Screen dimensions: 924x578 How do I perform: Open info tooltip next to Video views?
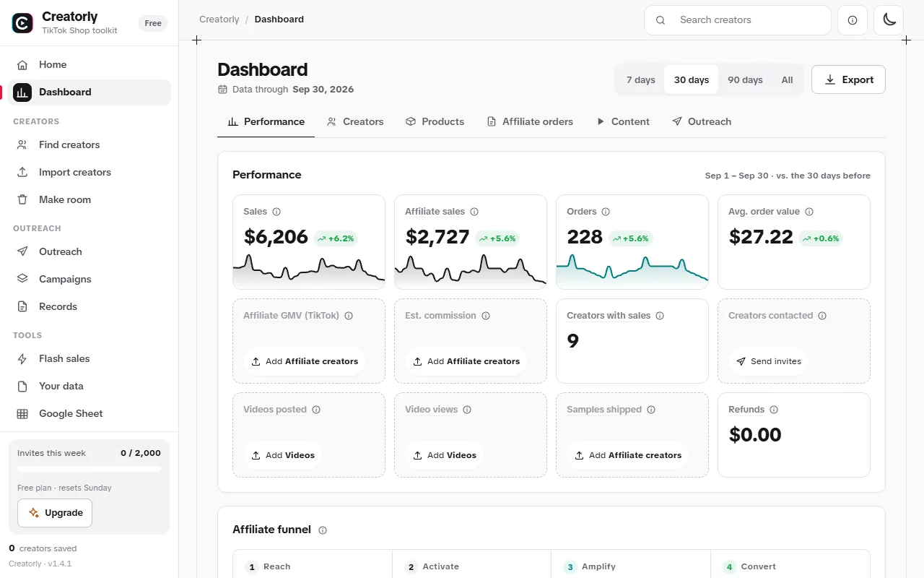pos(467,410)
